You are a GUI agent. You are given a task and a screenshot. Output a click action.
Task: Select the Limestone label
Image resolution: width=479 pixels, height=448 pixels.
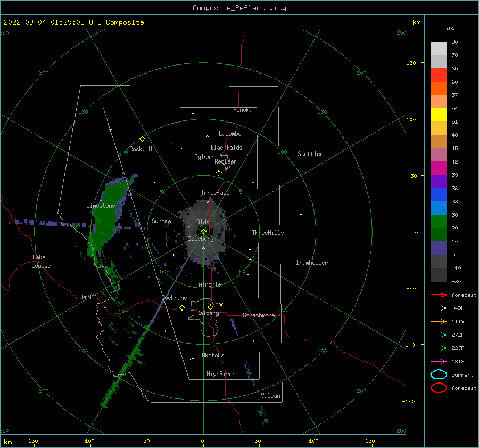pos(101,206)
